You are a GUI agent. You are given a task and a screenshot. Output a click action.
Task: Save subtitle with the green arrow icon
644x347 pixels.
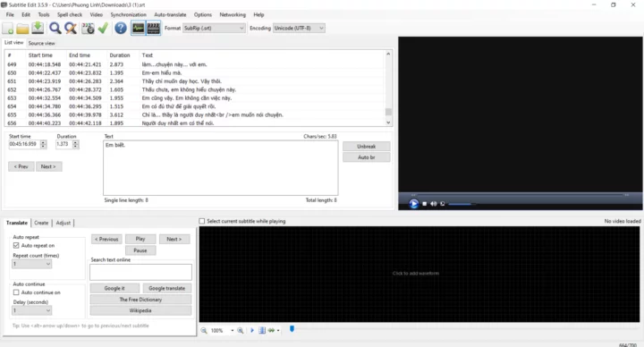pos(38,28)
